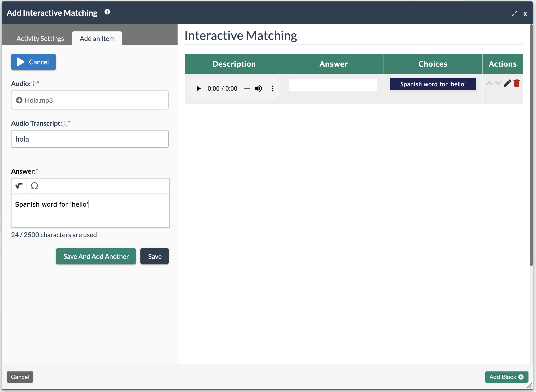Click the info icon beside modal title
This screenshot has height=392, width=536.
coord(107,12)
